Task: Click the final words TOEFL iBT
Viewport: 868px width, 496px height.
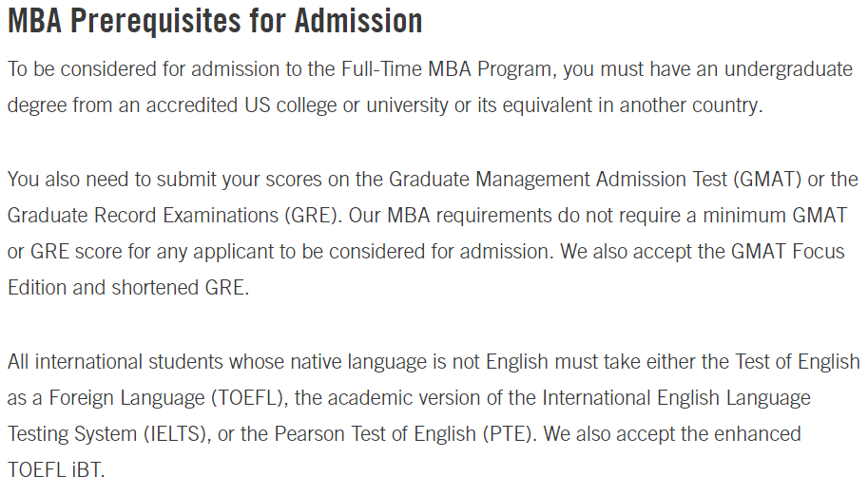Action: (55, 470)
